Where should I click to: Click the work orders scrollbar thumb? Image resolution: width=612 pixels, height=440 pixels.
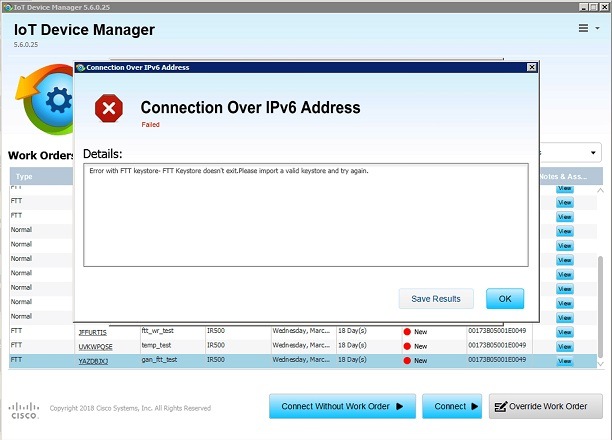pos(600,305)
